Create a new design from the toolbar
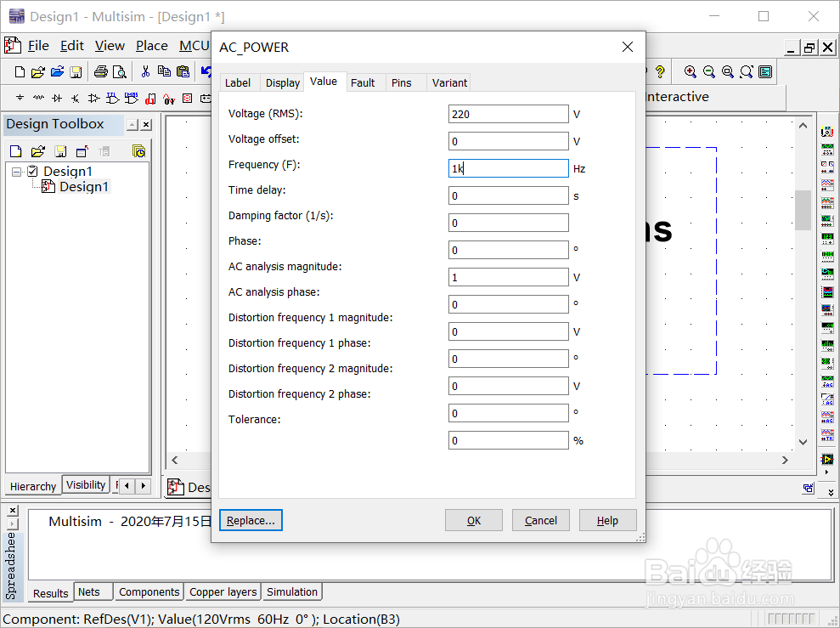The width and height of the screenshot is (840, 628). tap(20, 71)
